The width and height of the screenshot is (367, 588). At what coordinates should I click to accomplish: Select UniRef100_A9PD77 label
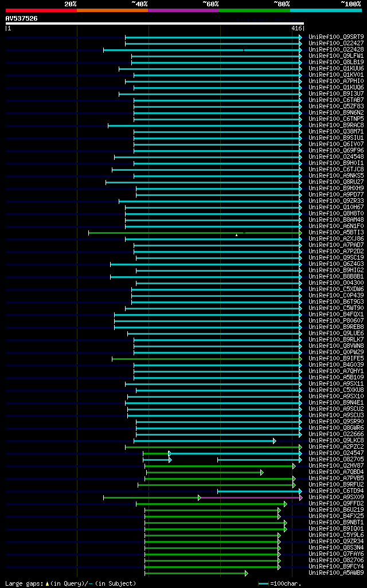[x=336, y=195]
